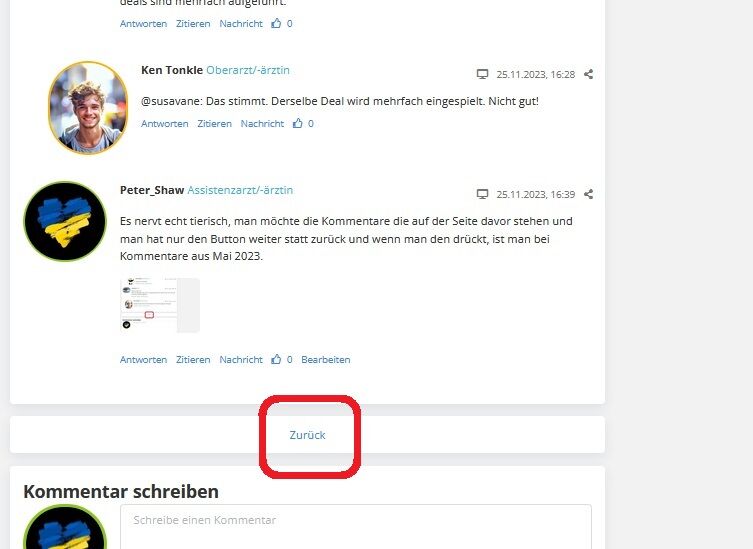Click monitor icon beside 25.11.2023, 16:39
The height and width of the screenshot is (549, 753).
(482, 194)
